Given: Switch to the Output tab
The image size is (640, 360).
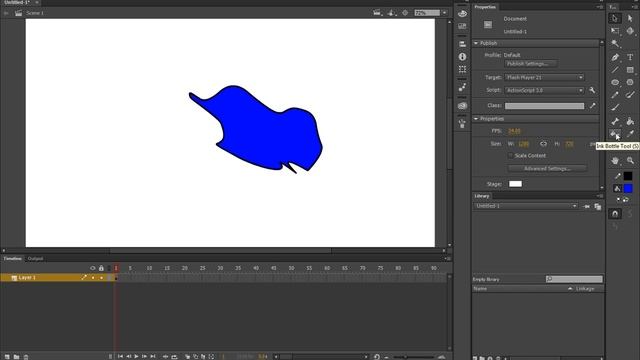Looking at the screenshot, I should [35, 259].
